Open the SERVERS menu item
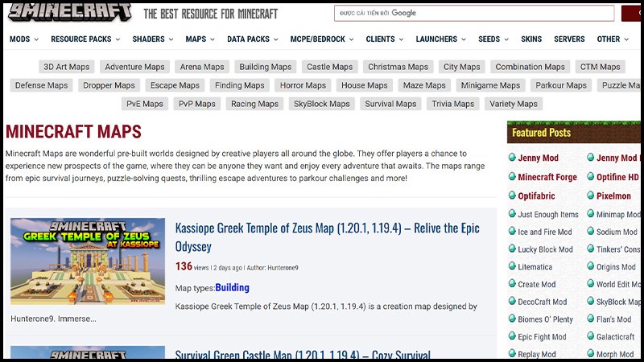The height and width of the screenshot is (362, 644). [x=569, y=39]
